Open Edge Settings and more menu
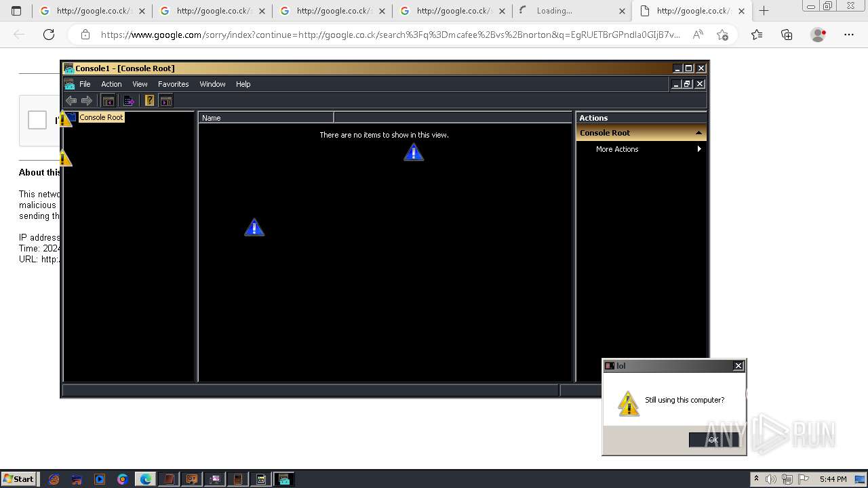Image resolution: width=868 pixels, height=488 pixels. [849, 35]
